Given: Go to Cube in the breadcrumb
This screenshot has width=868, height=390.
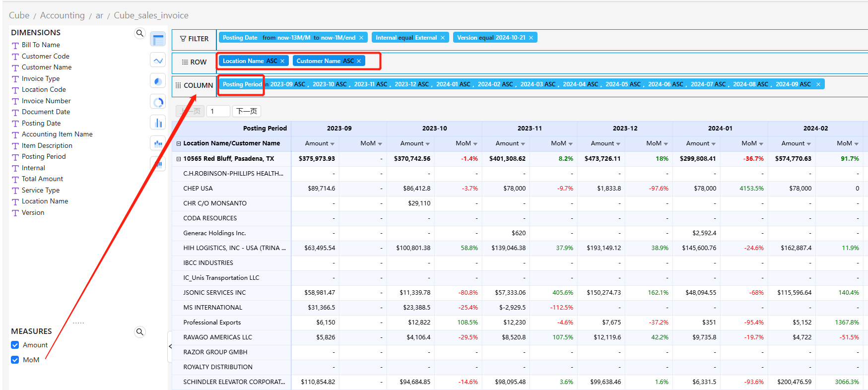Looking at the screenshot, I should 19,15.
